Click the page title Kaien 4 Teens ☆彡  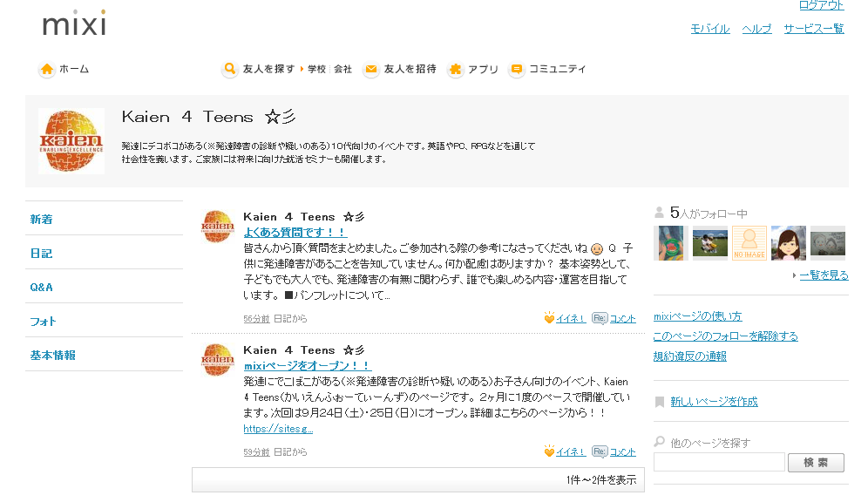(x=208, y=117)
